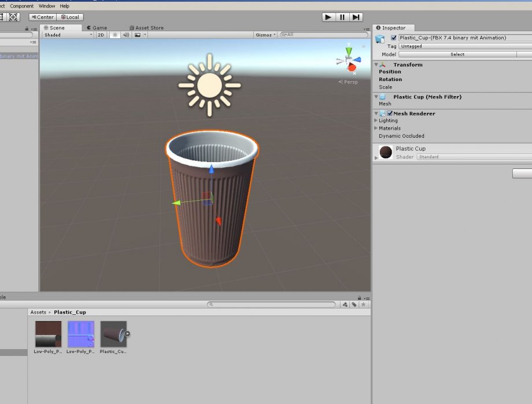Collapse the Transform component
The height and width of the screenshot is (404, 532).
[x=376, y=64]
